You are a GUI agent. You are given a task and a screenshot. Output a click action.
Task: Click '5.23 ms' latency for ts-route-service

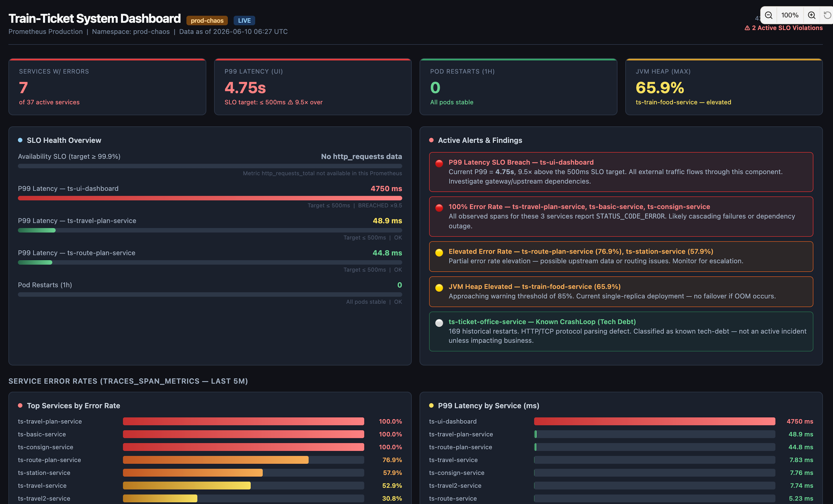801,498
